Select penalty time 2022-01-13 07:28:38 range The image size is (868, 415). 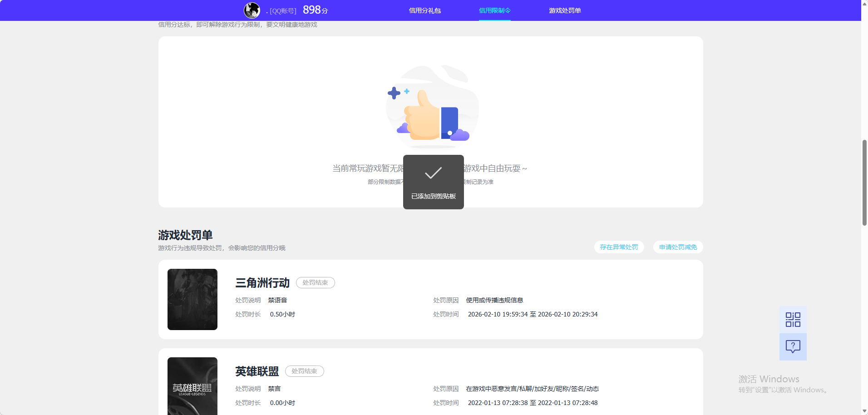coord(533,403)
